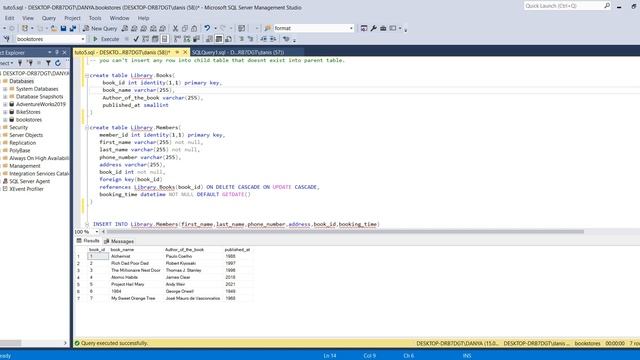Viewport: 640px width, 360px height.
Task: Open the Undo history dropdown arrow
Action: click(215, 28)
